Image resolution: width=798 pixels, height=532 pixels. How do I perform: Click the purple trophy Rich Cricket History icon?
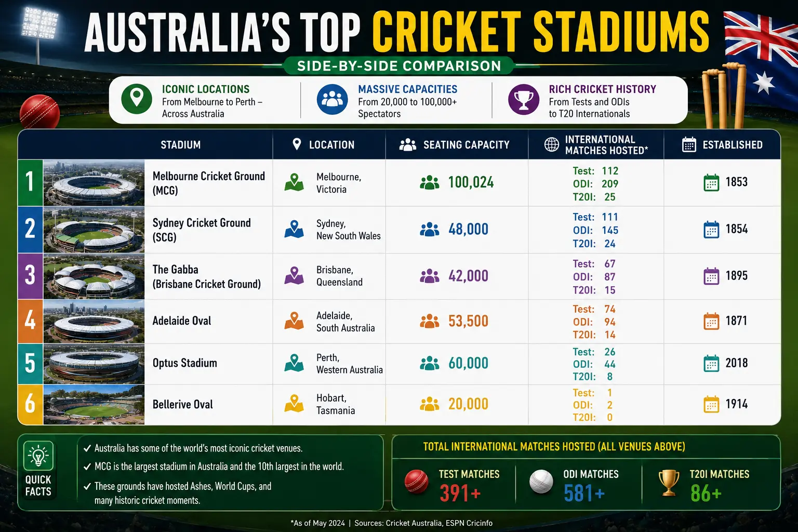[x=524, y=99]
